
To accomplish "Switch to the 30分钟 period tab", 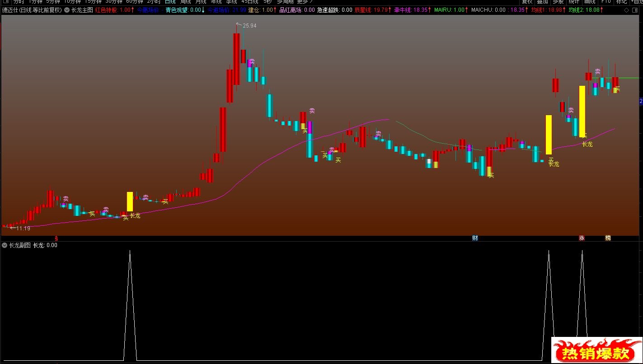I will [114, 2].
